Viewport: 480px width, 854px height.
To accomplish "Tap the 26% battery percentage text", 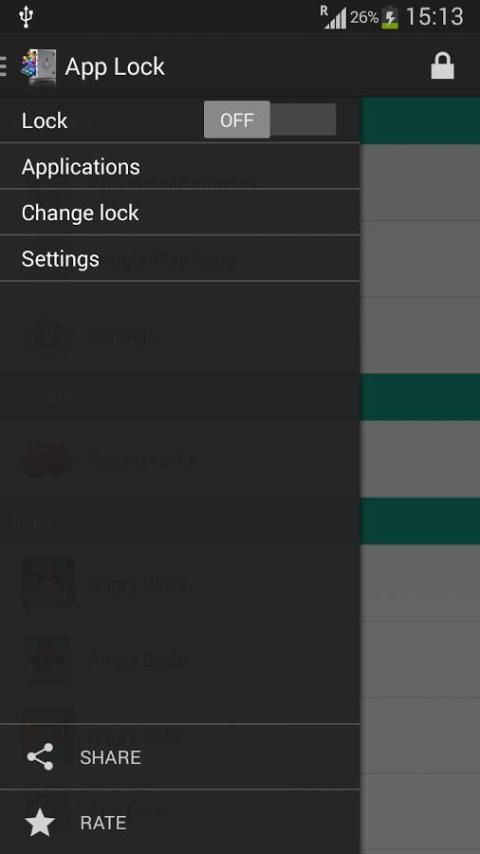I will coord(364,17).
